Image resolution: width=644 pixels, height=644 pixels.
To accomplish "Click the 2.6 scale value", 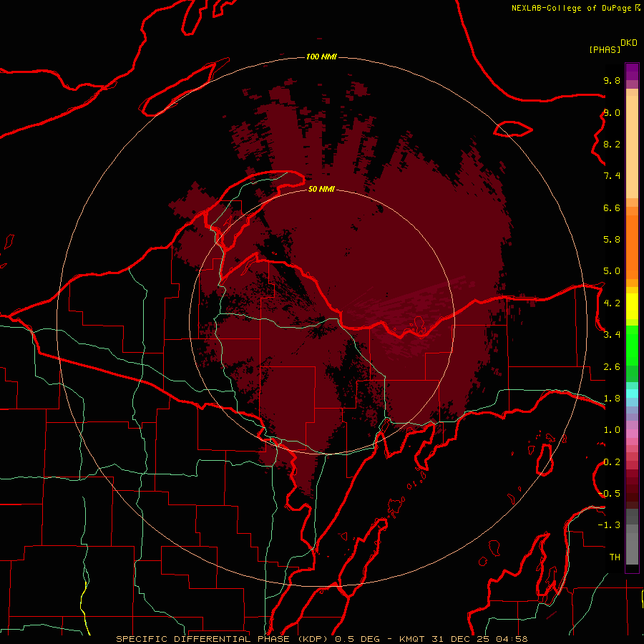I will click(612, 367).
